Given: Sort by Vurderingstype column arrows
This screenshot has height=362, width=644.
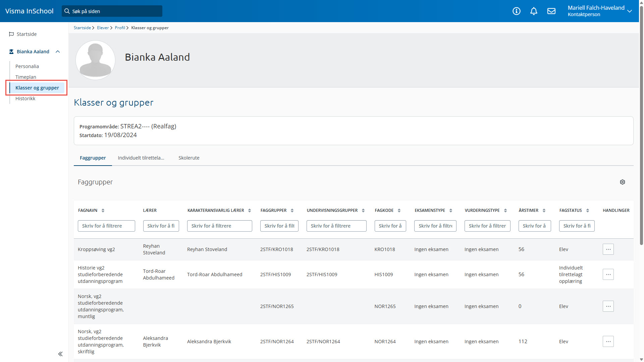Looking at the screenshot, I should [x=505, y=210].
